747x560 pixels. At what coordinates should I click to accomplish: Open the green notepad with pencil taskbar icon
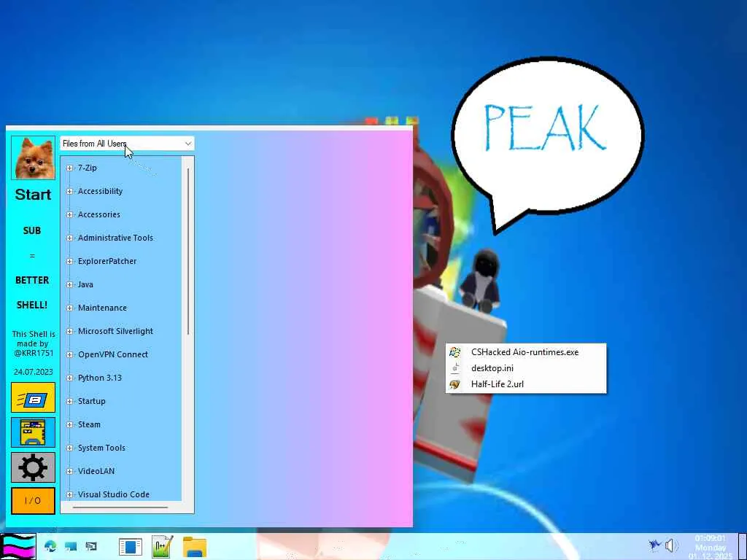[162, 547]
